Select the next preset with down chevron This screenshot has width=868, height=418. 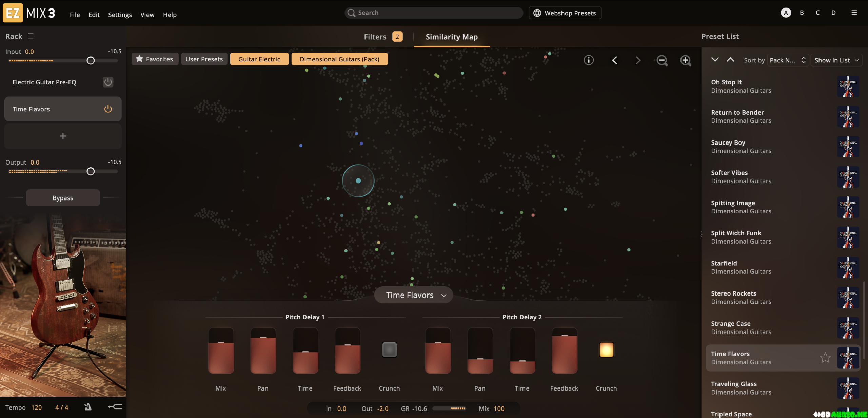click(715, 60)
